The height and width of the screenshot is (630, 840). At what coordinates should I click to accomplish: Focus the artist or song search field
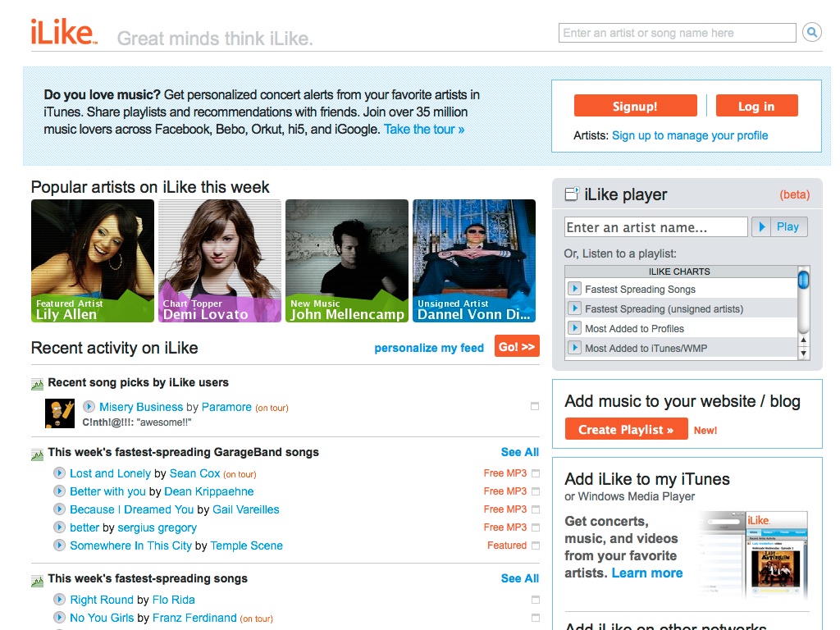[x=677, y=33]
